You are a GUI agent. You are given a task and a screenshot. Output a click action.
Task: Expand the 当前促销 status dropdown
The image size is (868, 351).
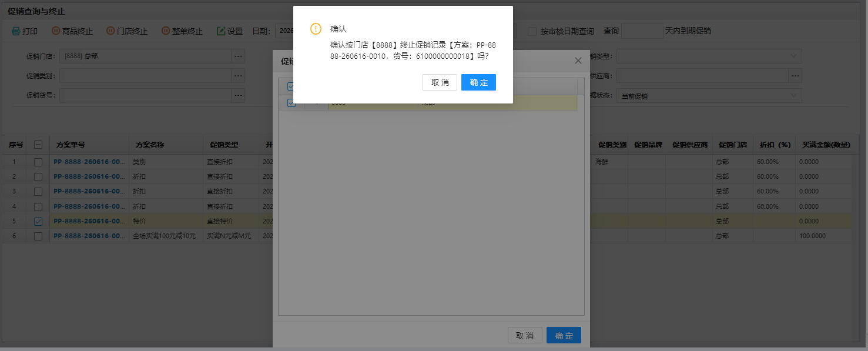pyautogui.click(x=709, y=96)
